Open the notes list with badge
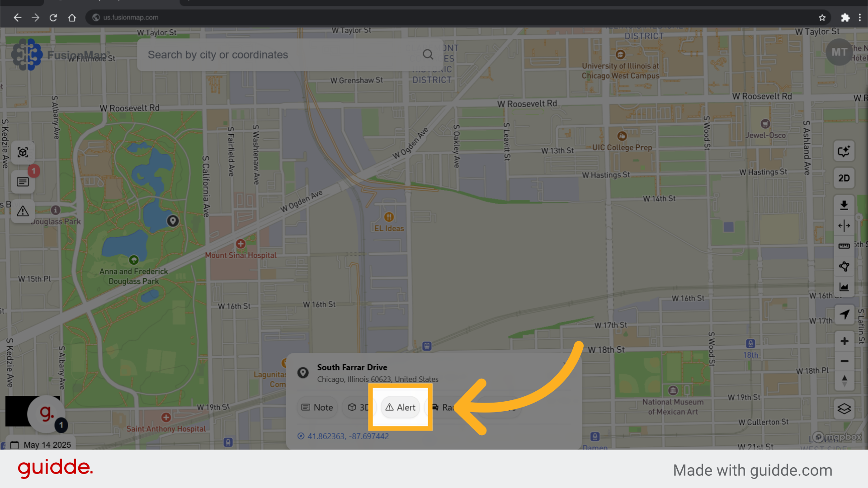Image resolution: width=868 pixels, height=488 pixels. click(23, 182)
